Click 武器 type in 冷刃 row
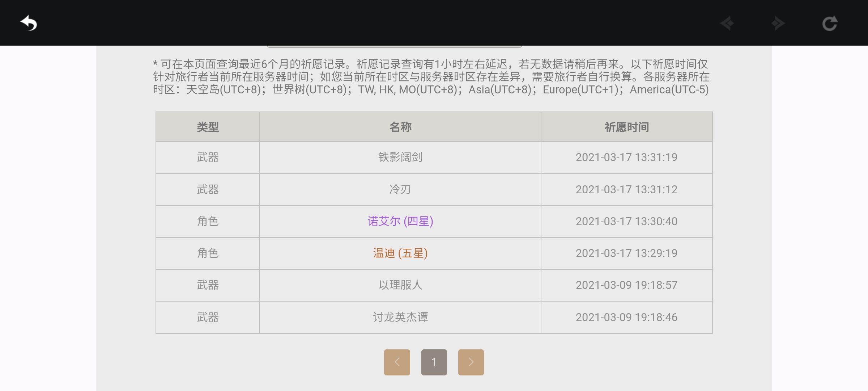The height and width of the screenshot is (391, 868). pos(208,189)
